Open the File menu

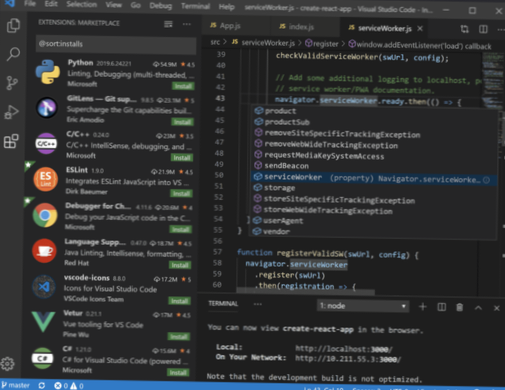(30, 4)
